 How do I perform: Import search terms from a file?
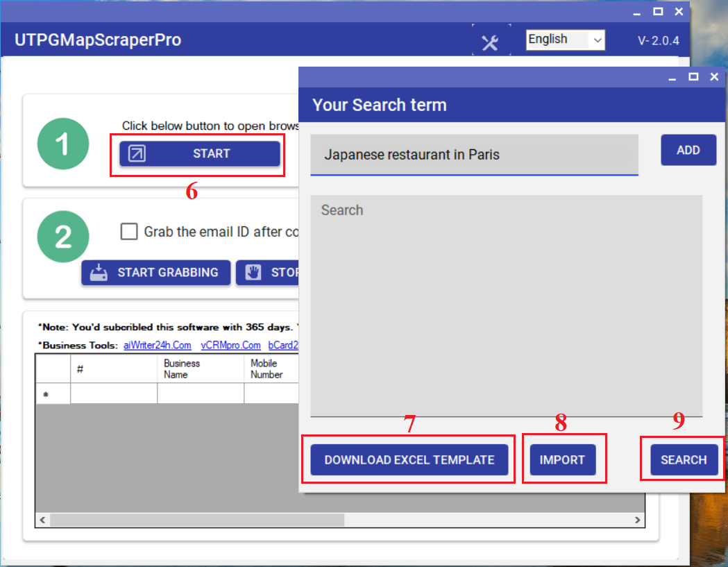point(564,459)
